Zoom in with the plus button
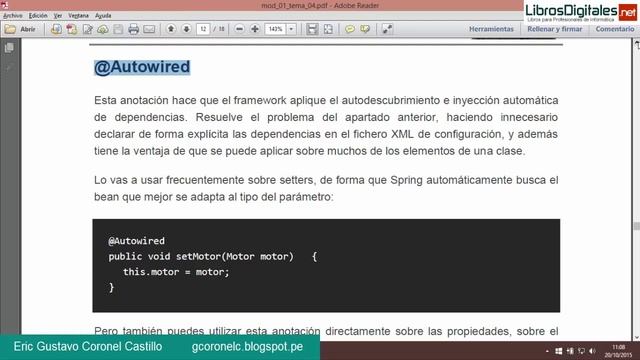640x360 pixels. (255, 29)
